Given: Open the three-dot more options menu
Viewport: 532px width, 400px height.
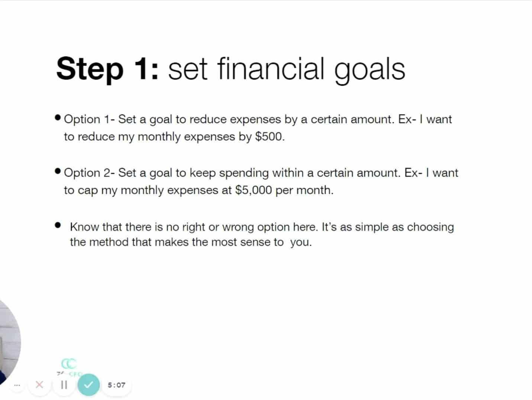Looking at the screenshot, I should pyautogui.click(x=17, y=385).
